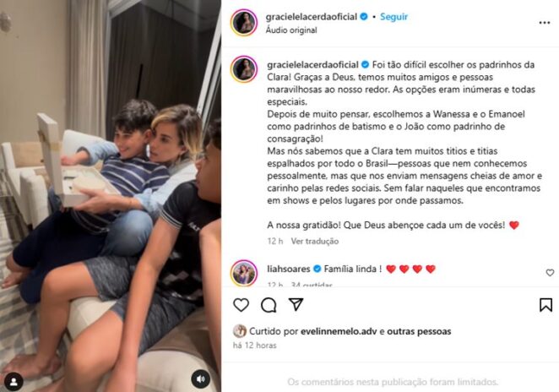Open the caption author's avatar beside the caption

coord(244,68)
